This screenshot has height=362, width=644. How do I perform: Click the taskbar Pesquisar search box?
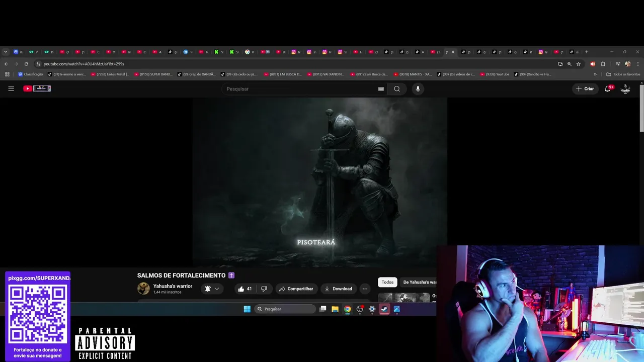(x=285, y=309)
